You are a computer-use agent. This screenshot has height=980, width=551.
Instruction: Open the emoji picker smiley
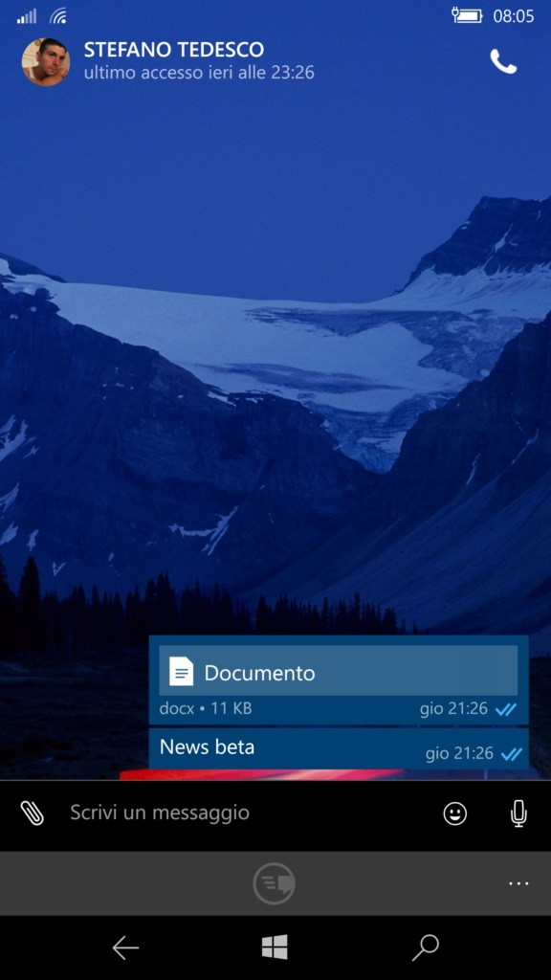point(454,813)
